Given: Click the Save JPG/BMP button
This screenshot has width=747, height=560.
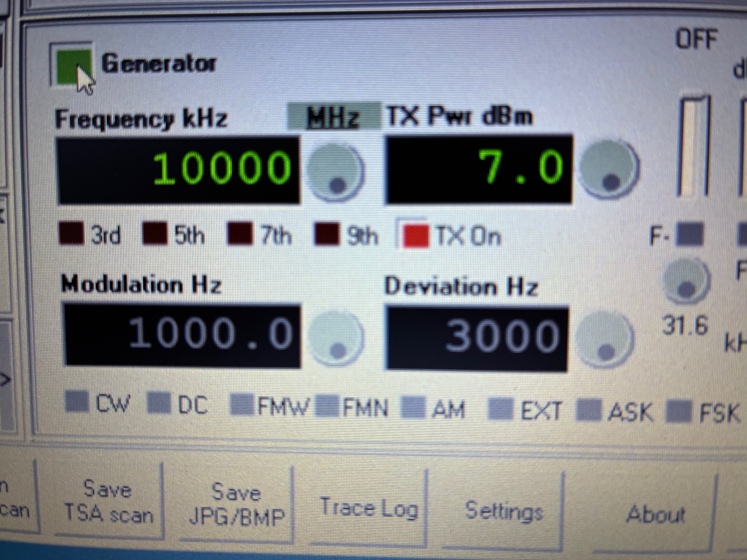Looking at the screenshot, I should click(236, 504).
